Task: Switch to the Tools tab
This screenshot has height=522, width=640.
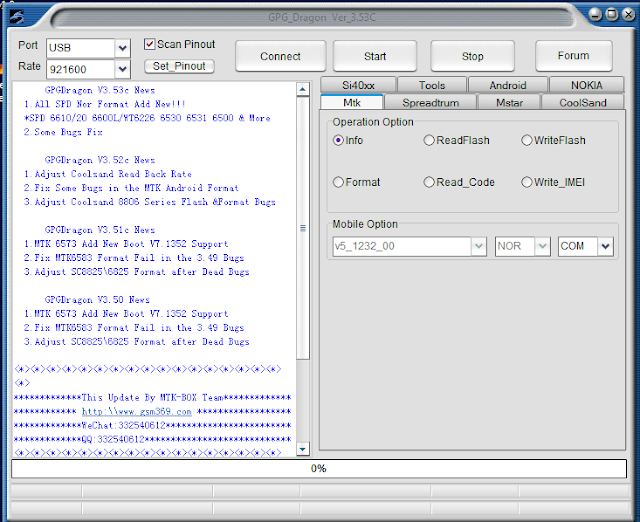Action: pos(432,85)
